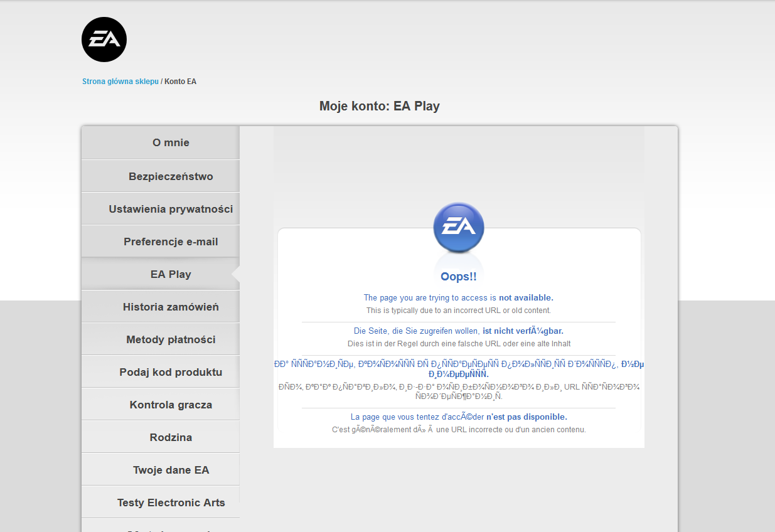Open the Strona główna sklepu breadcrumb link
The width and height of the screenshot is (775, 532).
[120, 82]
